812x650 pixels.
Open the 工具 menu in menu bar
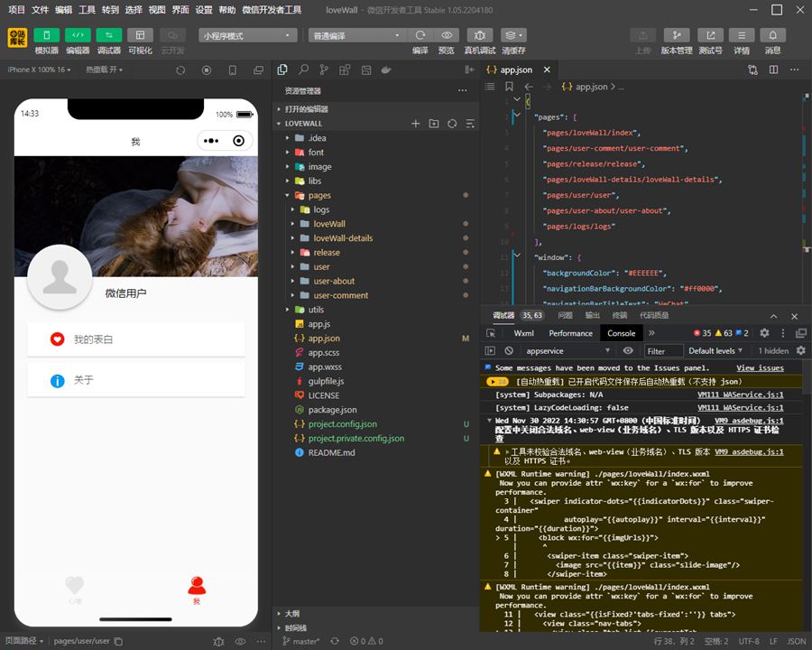[87, 10]
